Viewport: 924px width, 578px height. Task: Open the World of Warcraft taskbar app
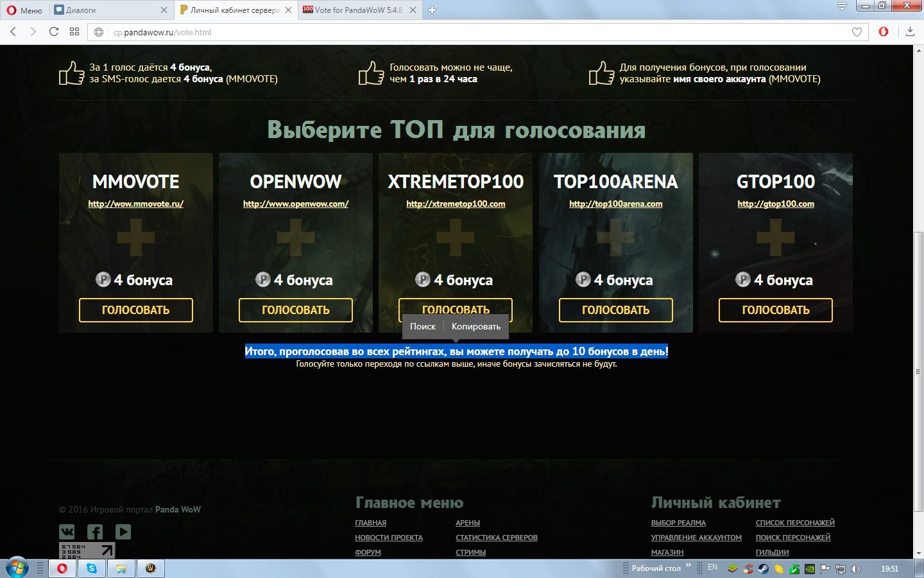click(x=151, y=568)
